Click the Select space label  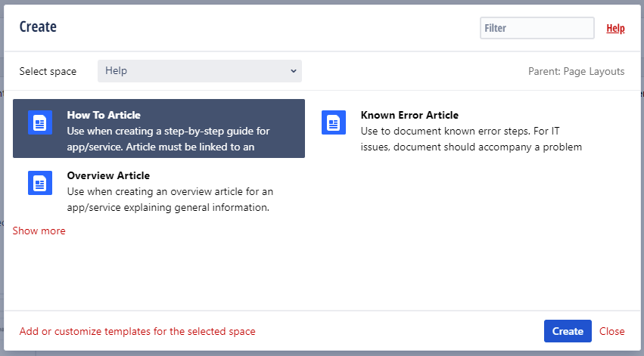click(x=48, y=71)
